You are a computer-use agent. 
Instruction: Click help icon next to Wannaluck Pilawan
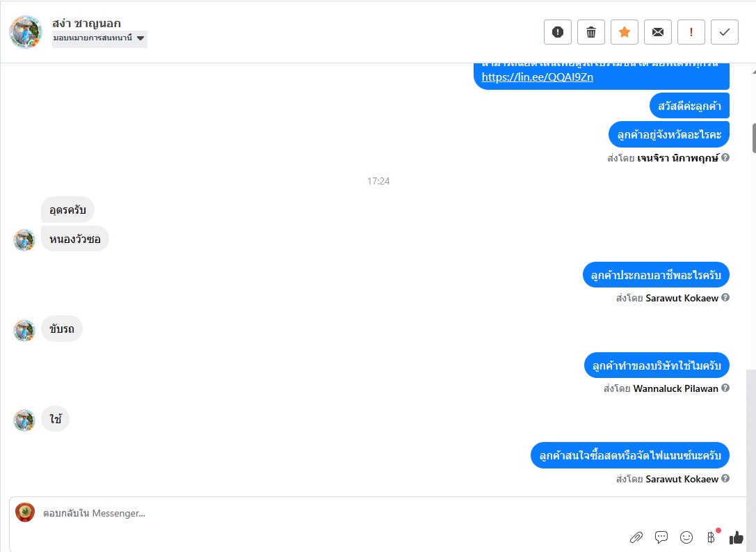click(x=725, y=388)
